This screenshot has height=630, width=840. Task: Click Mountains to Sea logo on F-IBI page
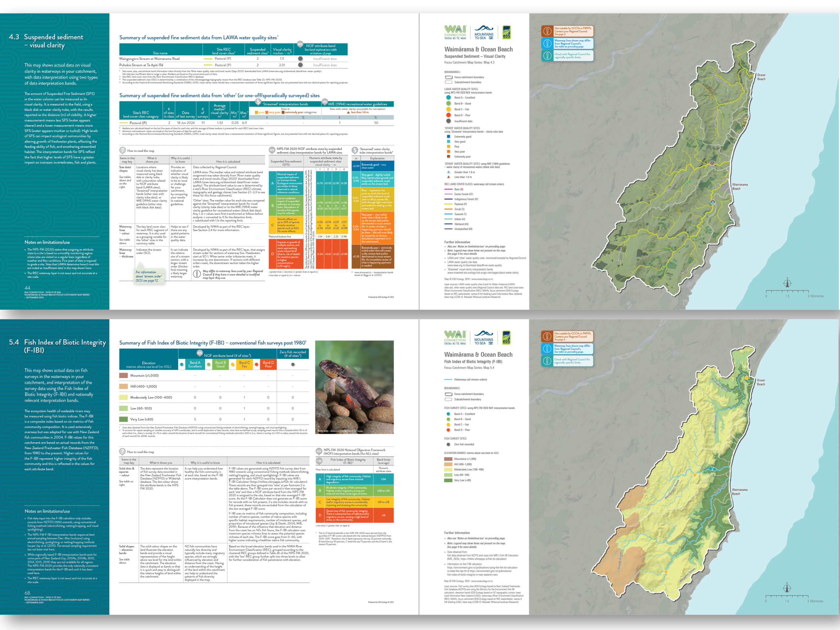click(x=484, y=338)
